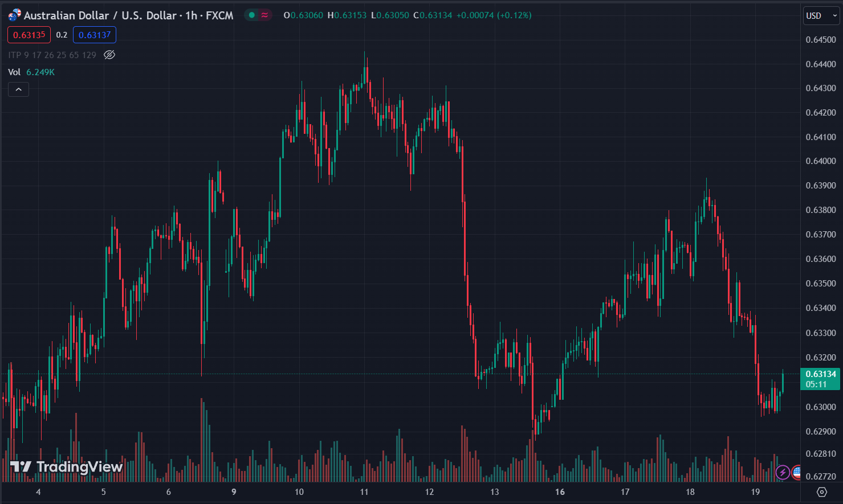Image resolution: width=843 pixels, height=504 pixels.
Task: Click date label 9 on time axis
Action: pyautogui.click(x=234, y=491)
